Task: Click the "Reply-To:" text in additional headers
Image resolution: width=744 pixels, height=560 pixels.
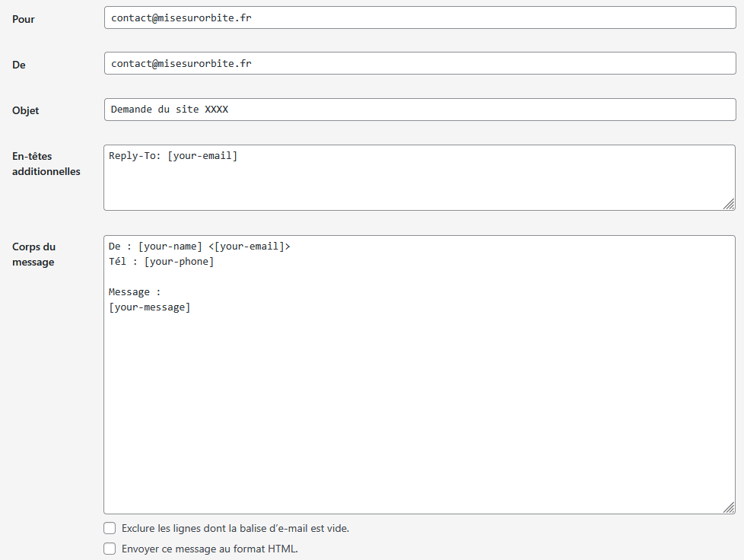Action: pos(135,156)
